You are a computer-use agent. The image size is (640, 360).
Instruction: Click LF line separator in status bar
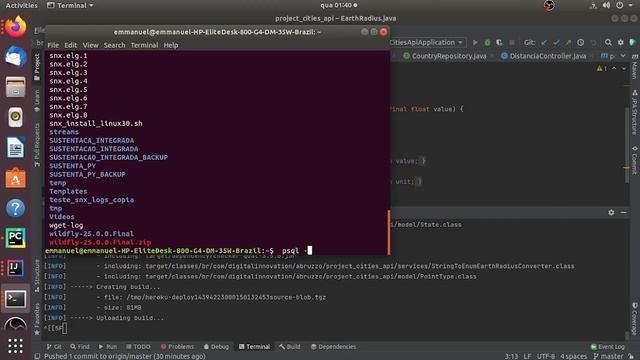(x=527, y=356)
